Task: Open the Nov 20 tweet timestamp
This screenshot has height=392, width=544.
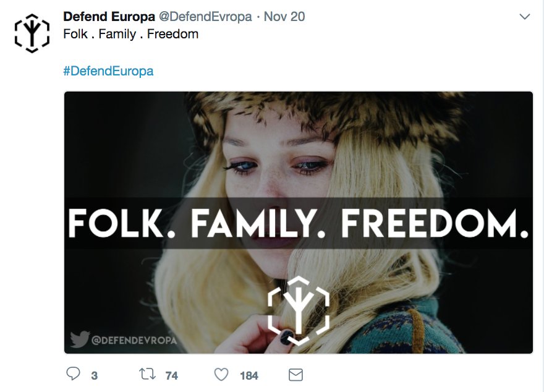Action: coord(284,16)
